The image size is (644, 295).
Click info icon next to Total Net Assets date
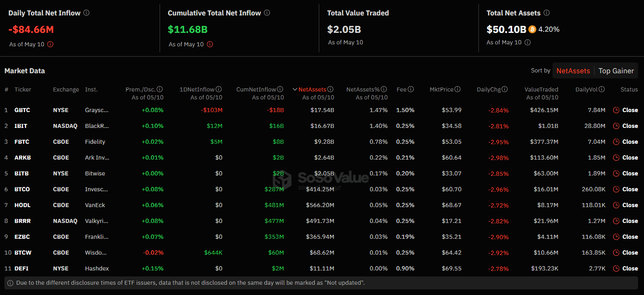tap(528, 42)
